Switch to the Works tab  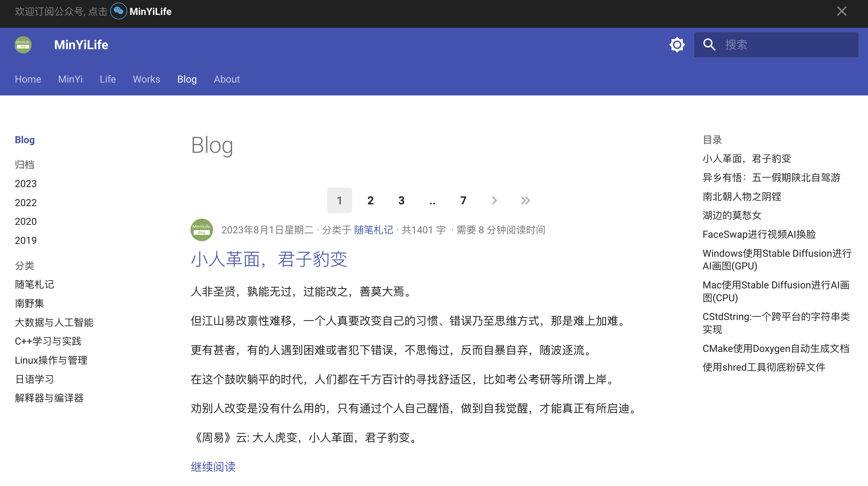147,79
